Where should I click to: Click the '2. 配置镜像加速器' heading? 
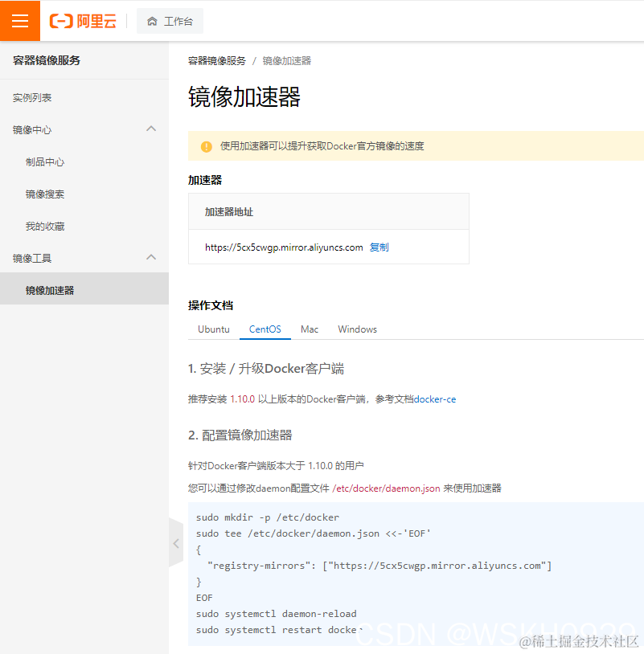pos(240,435)
